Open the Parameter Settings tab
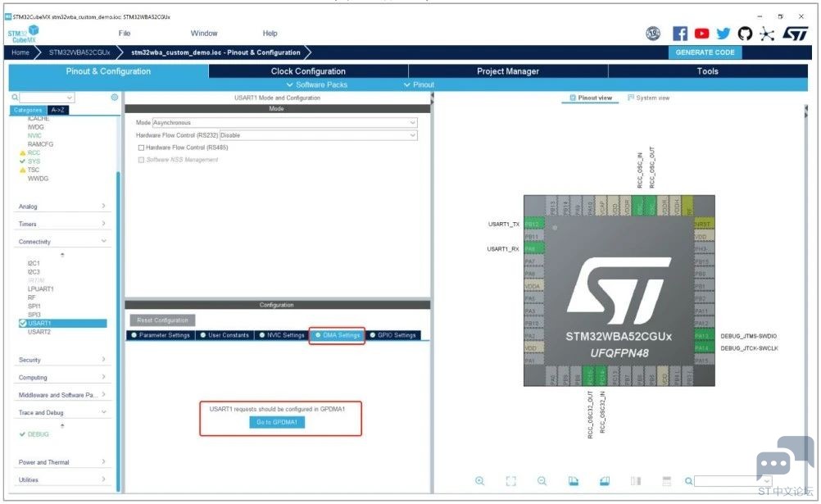The image size is (821, 504). coord(161,335)
